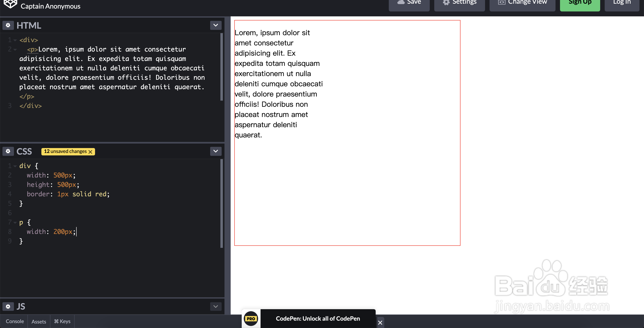Collapse the p rule fold arrow in CSS
The image size is (644, 328).
click(15, 222)
